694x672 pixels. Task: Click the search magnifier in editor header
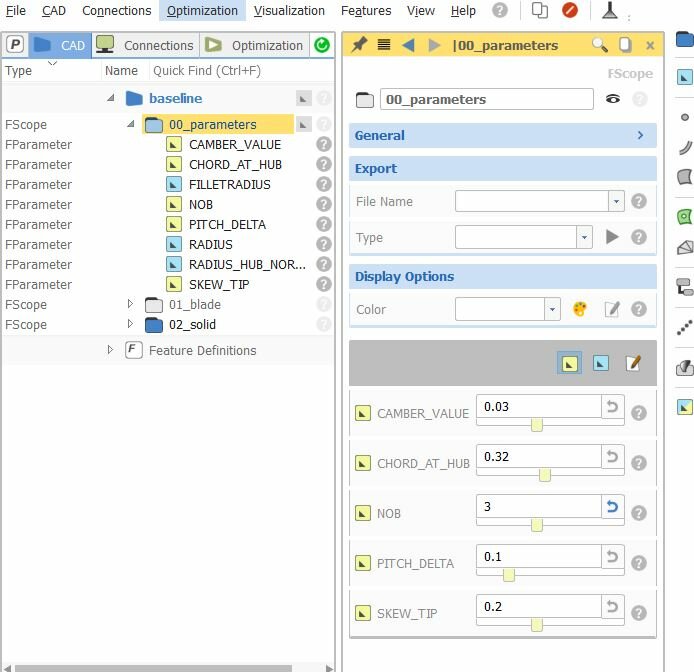point(600,45)
